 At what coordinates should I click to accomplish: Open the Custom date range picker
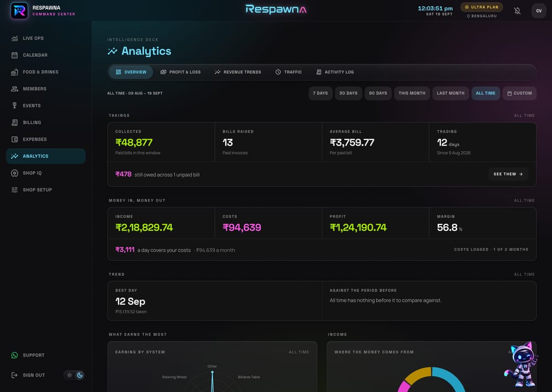519,94
